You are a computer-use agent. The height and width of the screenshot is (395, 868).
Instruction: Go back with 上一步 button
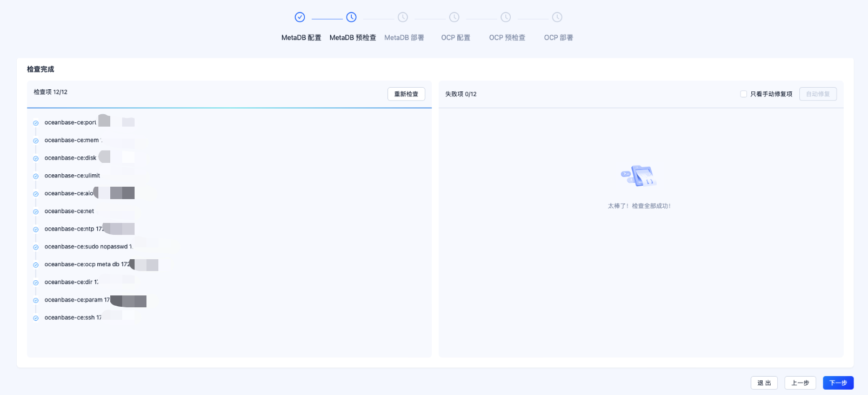point(800,383)
